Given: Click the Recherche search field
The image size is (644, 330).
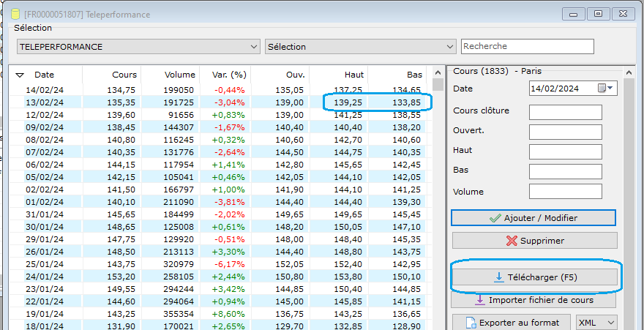Looking at the screenshot, I should tap(528, 46).
